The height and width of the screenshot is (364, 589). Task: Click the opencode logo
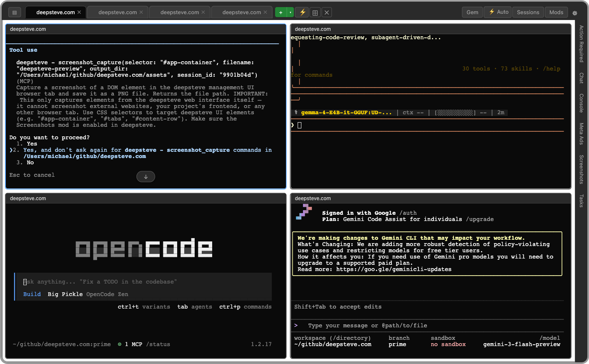[x=144, y=249]
